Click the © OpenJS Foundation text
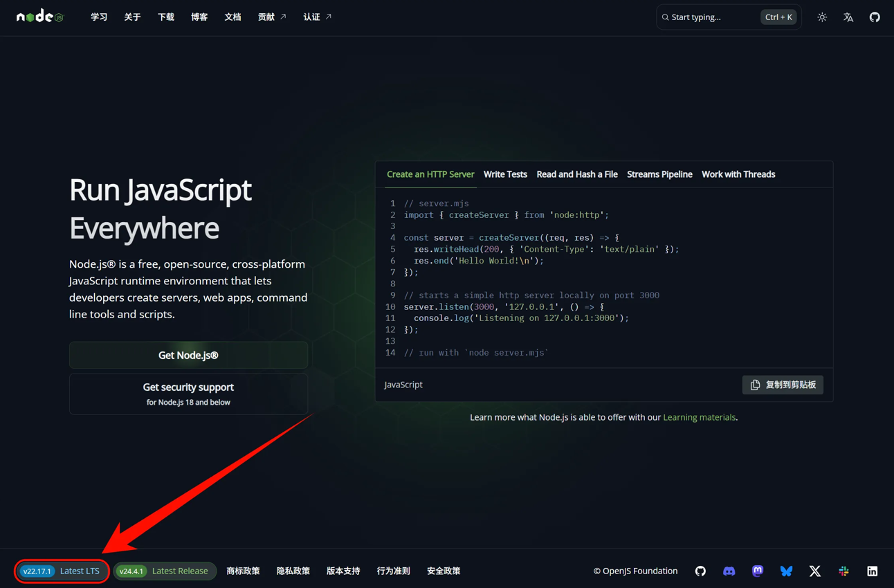894x588 pixels. [635, 571]
